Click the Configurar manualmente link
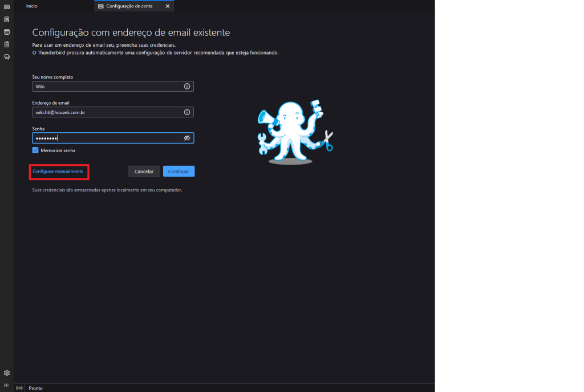 58,171
